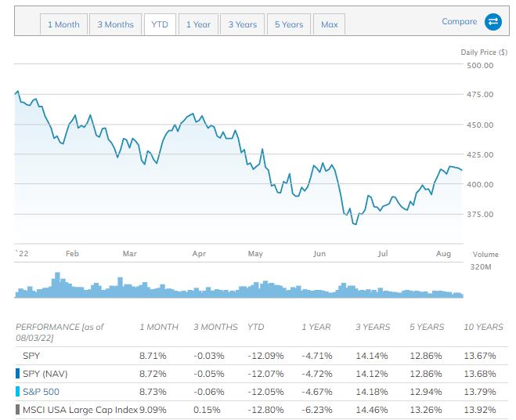The width and height of the screenshot is (516, 420).
Task: Click the MSCI USA Large Cap Index label
Action: point(80,410)
